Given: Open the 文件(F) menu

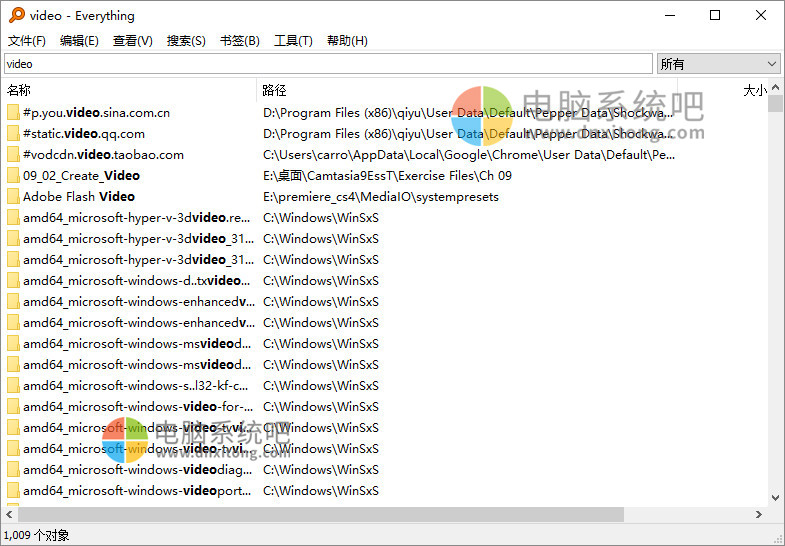Looking at the screenshot, I should coord(27,41).
